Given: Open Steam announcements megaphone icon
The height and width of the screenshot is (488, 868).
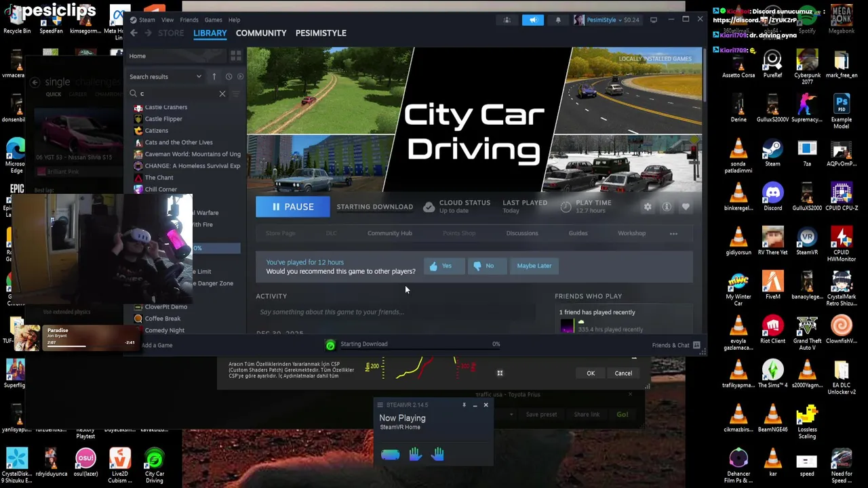Looking at the screenshot, I should click(x=534, y=20).
